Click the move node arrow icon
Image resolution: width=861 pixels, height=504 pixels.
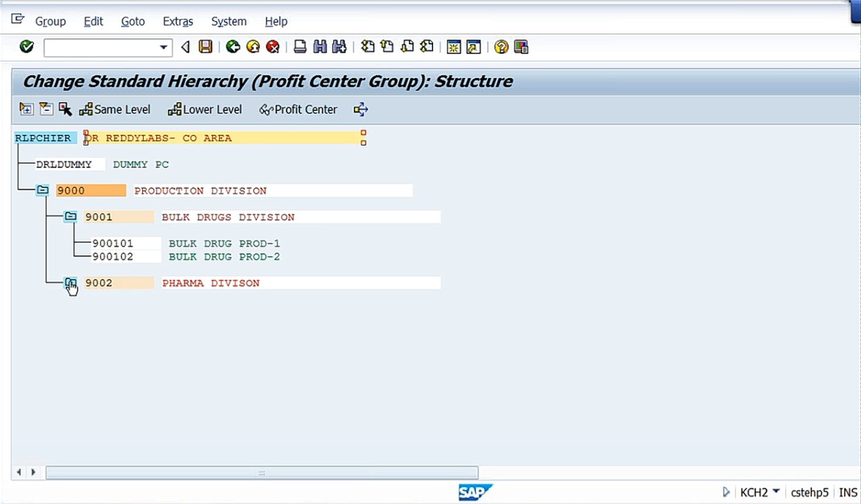[x=361, y=110]
